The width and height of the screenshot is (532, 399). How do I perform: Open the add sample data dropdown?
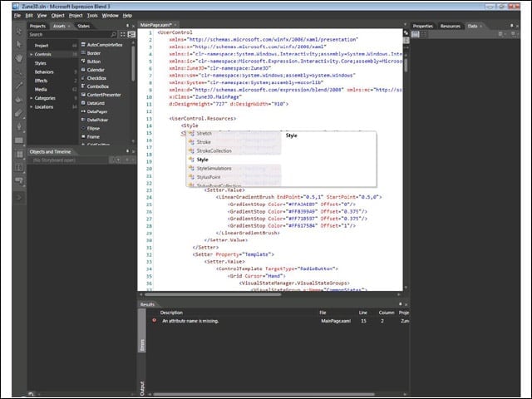[x=501, y=34]
